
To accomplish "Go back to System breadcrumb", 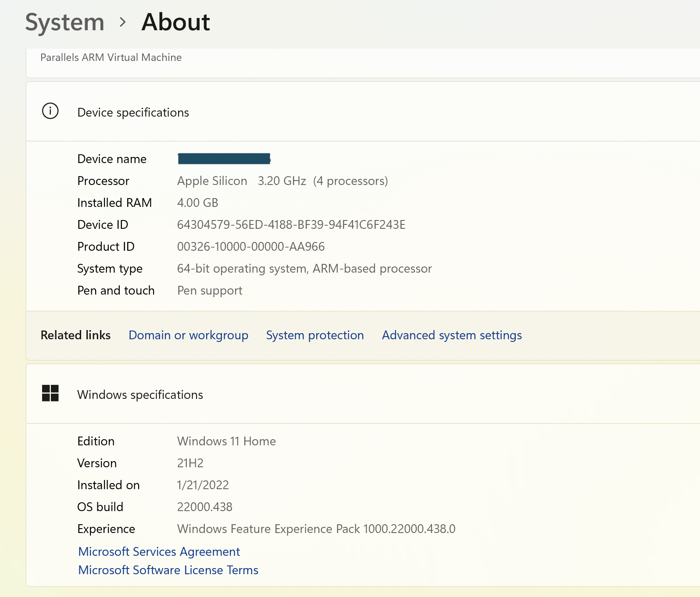I will coord(64,22).
